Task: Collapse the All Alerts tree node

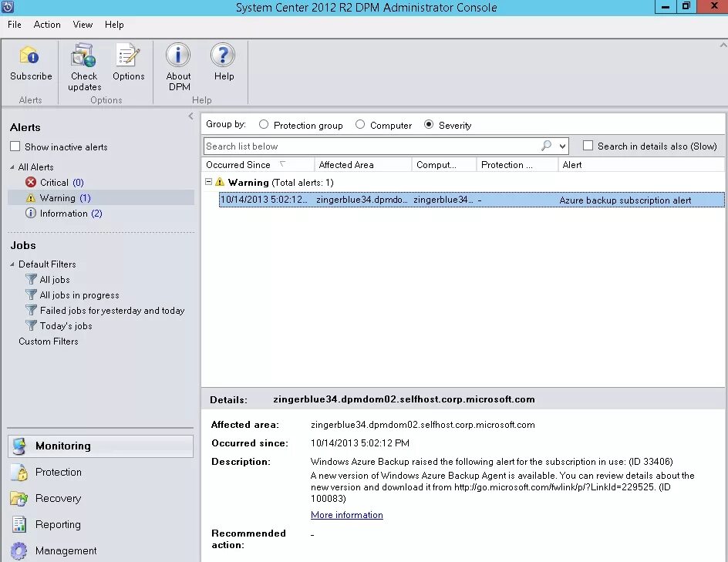Action: (x=12, y=167)
